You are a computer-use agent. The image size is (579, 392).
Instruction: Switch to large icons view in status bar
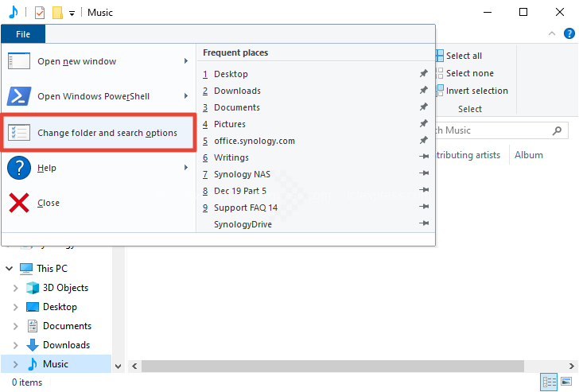[568, 382]
